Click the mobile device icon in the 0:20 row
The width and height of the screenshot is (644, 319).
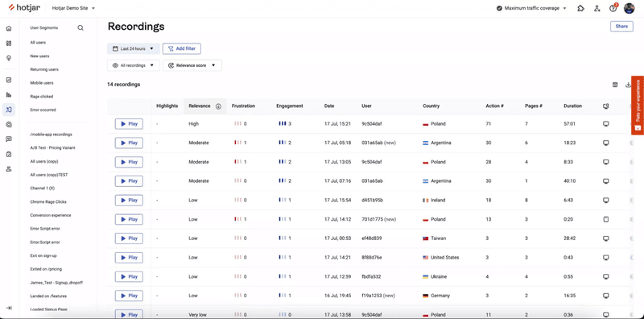605,220
